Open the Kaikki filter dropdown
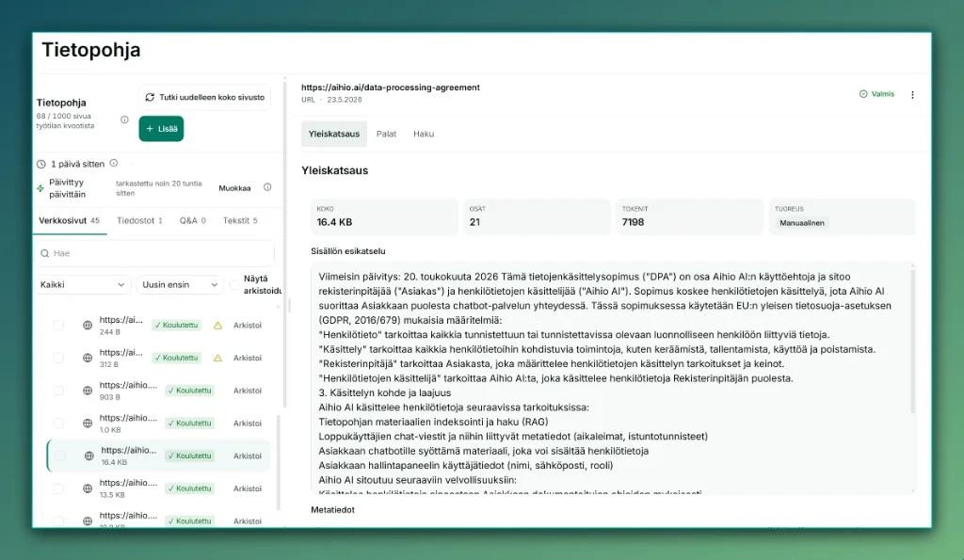Viewport: 964px width, 560px height. pos(83,284)
